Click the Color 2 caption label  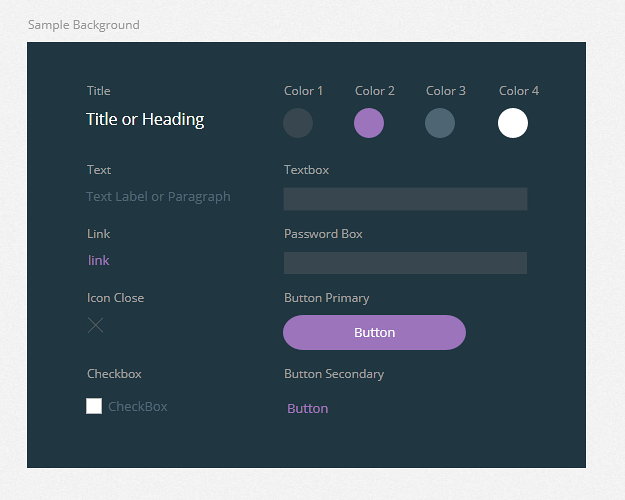point(375,91)
